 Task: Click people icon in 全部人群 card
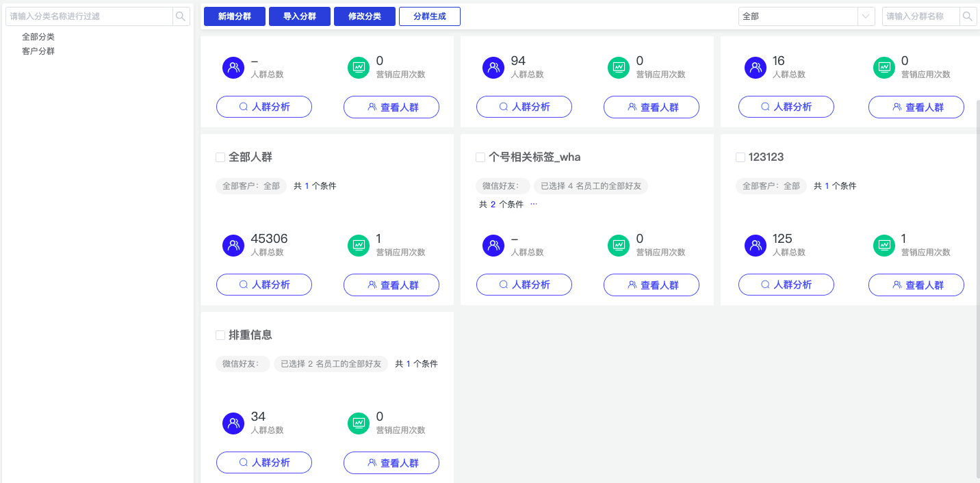coord(233,245)
